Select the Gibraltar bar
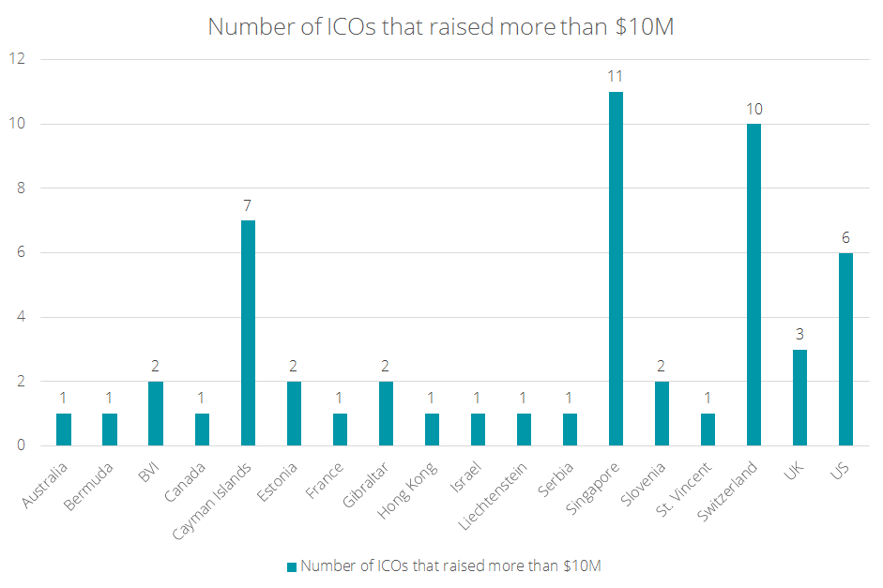 pos(386,414)
